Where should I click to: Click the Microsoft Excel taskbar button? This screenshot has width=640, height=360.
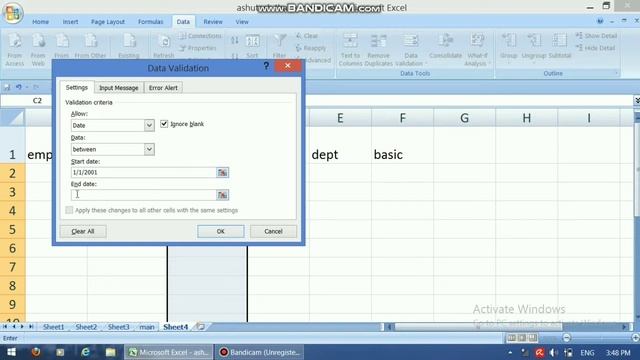pos(169,352)
